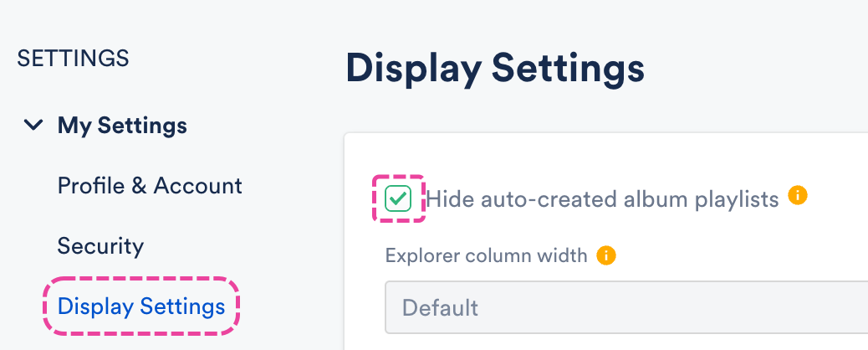This screenshot has width=868, height=350.
Task: Click the highlighted blue Display Settings link
Action: [x=141, y=306]
